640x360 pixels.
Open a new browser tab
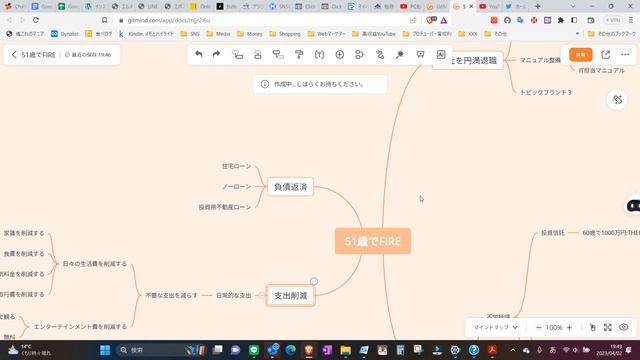pyautogui.click(x=538, y=6)
